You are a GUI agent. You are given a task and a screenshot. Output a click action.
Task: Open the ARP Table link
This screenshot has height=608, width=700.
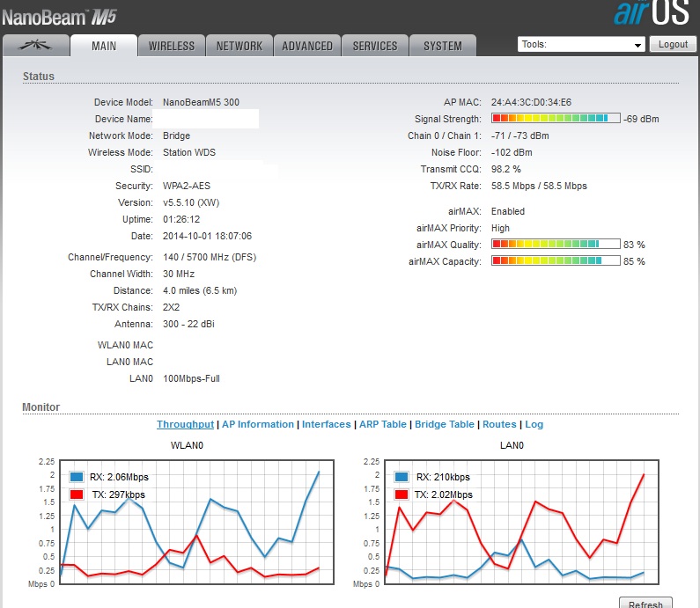(383, 424)
